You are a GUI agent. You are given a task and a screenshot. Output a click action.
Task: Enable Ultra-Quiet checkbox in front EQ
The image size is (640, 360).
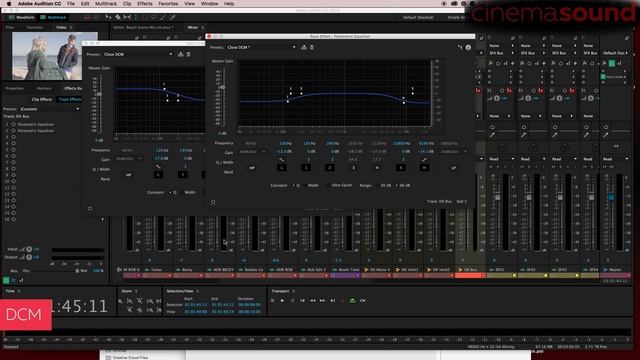(x=340, y=185)
